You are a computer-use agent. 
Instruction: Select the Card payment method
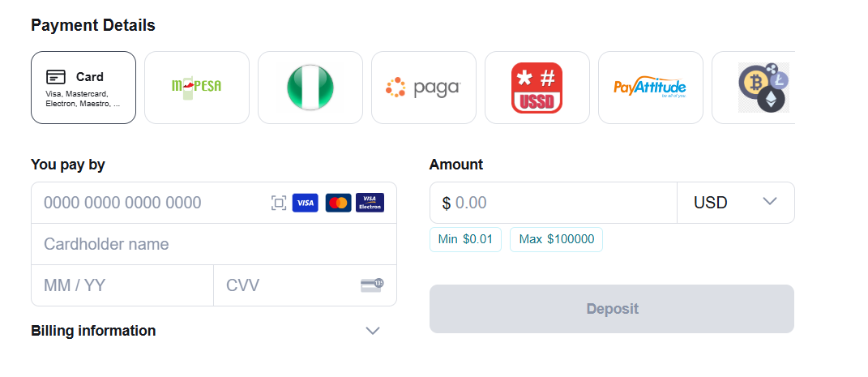coord(83,88)
